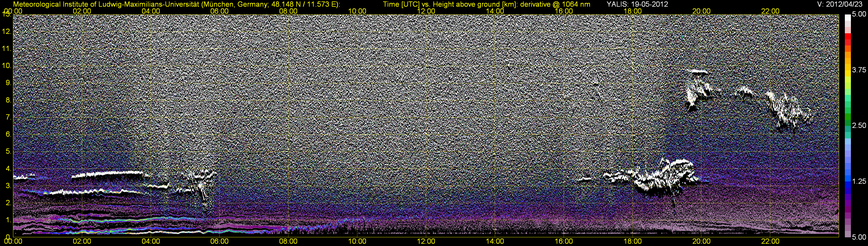Select the 14:00 label on the top time axis
The width and height of the screenshot is (868, 246).
click(495, 11)
